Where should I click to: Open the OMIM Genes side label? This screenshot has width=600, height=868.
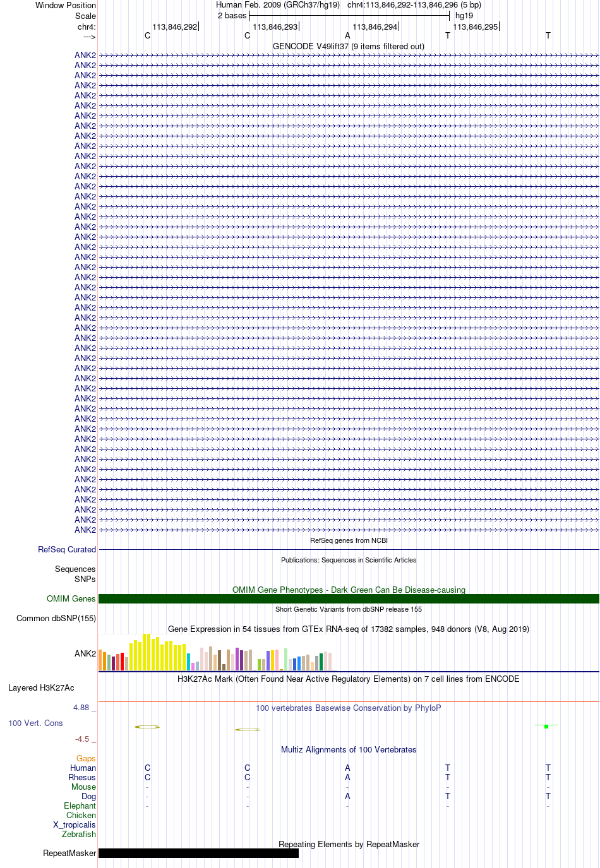(x=71, y=598)
